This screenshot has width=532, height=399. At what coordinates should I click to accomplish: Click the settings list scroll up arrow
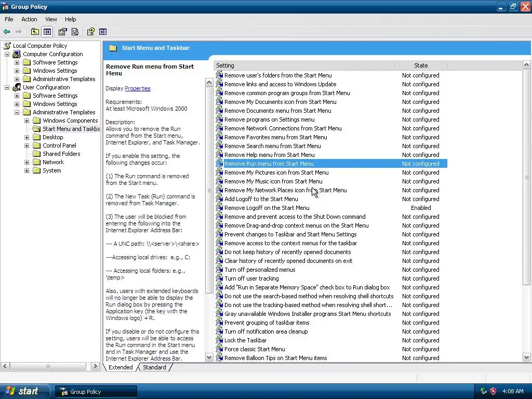pos(526,65)
